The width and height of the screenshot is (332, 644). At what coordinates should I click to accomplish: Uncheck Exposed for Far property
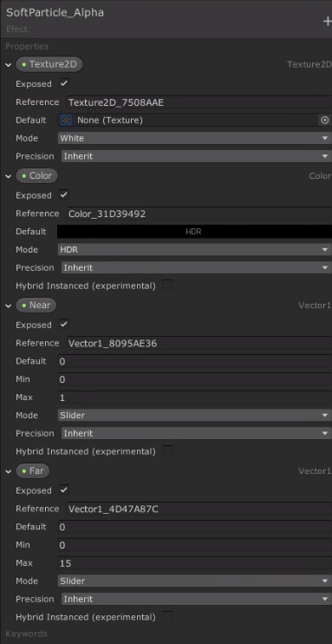click(x=64, y=490)
